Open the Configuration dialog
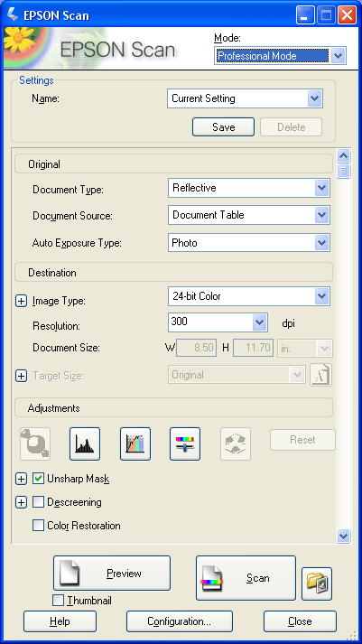Screen dimensions: 362x644 [x=180, y=621]
